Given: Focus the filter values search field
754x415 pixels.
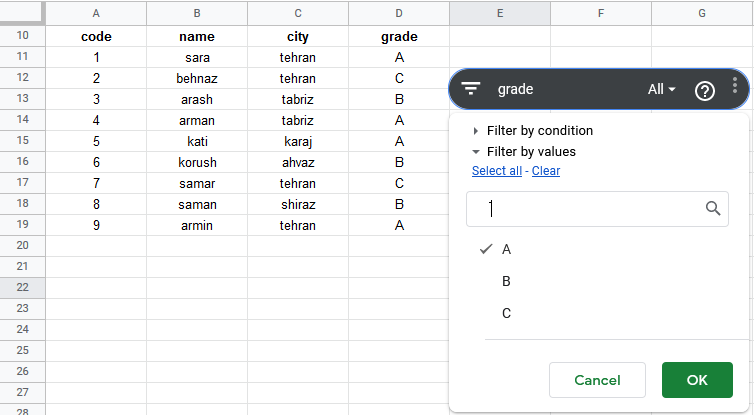Looking at the screenshot, I should click(x=597, y=209).
